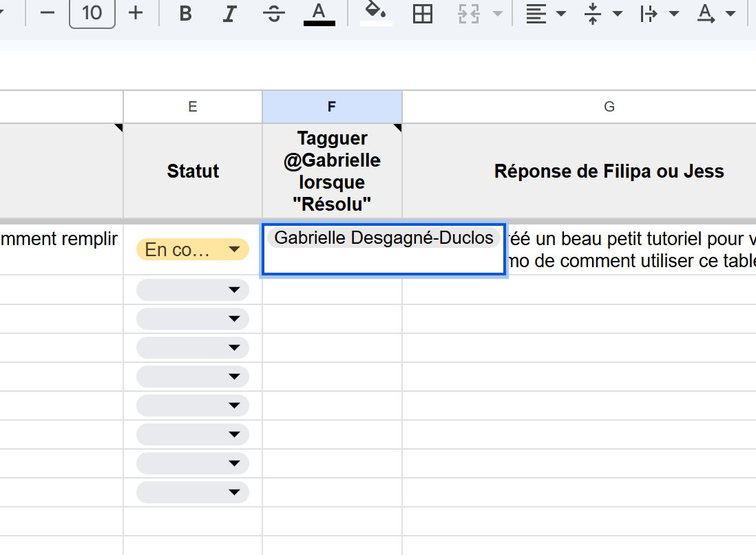Apply strikethrough formatting
756x555 pixels.
click(x=274, y=14)
